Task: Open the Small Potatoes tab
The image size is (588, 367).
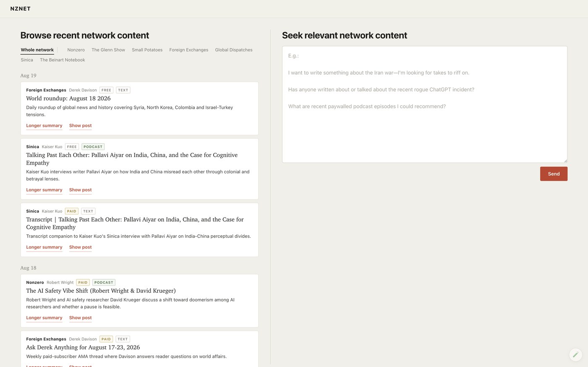Action: [147, 50]
